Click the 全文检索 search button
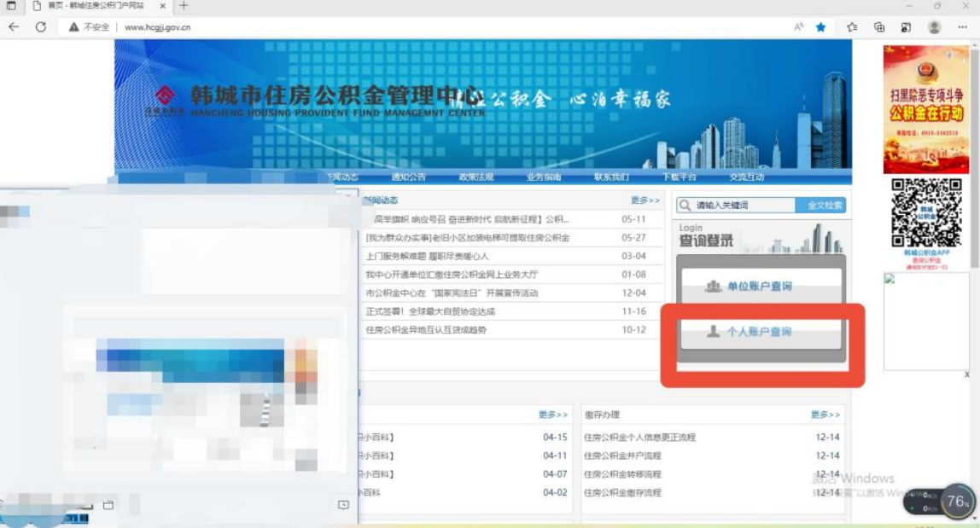980x528 pixels. point(820,205)
